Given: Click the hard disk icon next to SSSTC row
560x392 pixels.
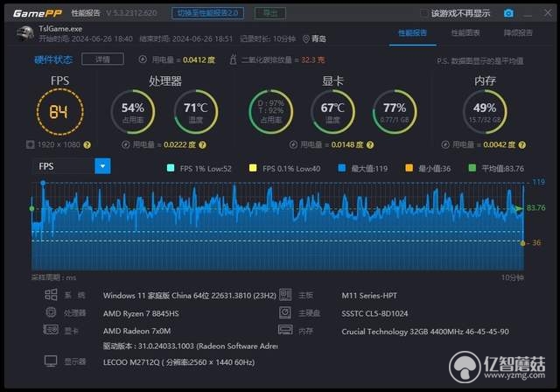Looking at the screenshot, I should pyautogui.click(x=285, y=312).
